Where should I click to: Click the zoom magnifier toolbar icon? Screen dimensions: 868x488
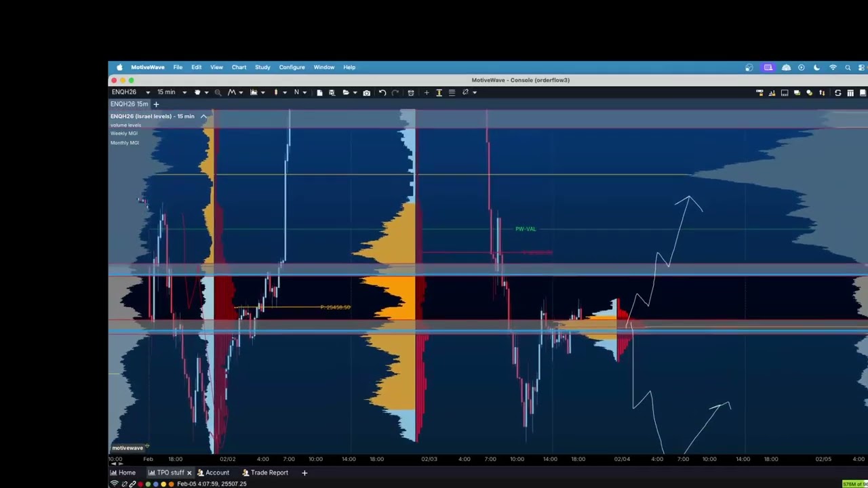click(218, 93)
